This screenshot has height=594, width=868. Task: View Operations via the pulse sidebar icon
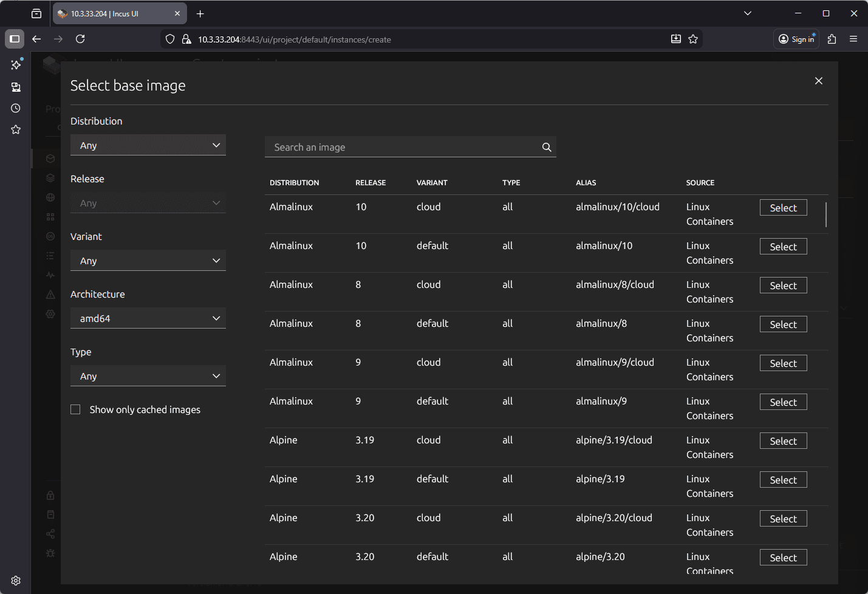pos(50,275)
